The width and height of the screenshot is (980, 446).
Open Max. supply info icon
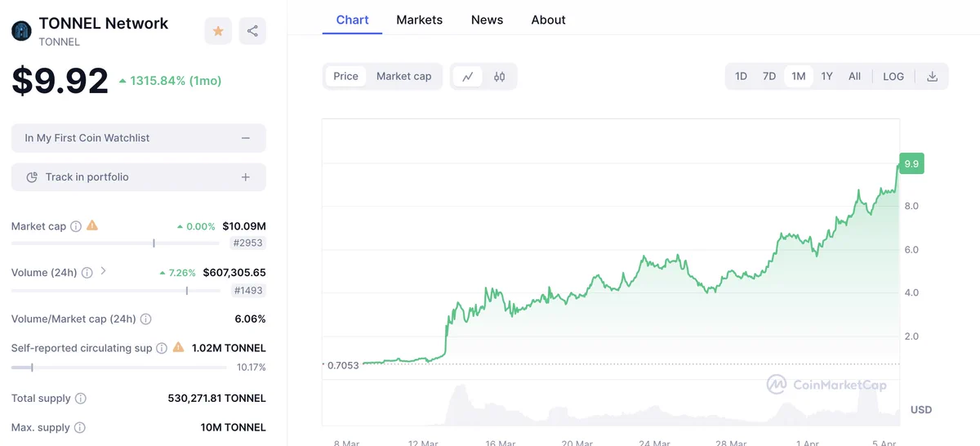click(x=80, y=427)
